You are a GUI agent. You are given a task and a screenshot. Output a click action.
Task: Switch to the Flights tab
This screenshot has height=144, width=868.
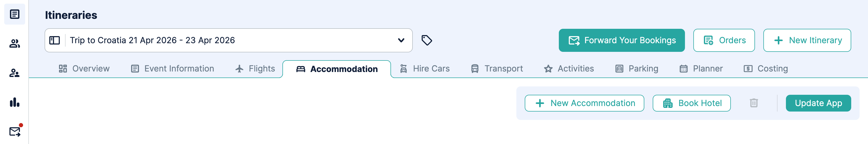point(255,69)
